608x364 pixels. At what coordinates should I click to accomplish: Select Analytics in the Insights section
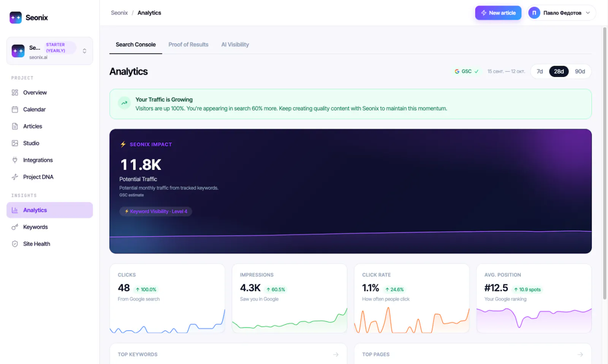(x=49, y=210)
